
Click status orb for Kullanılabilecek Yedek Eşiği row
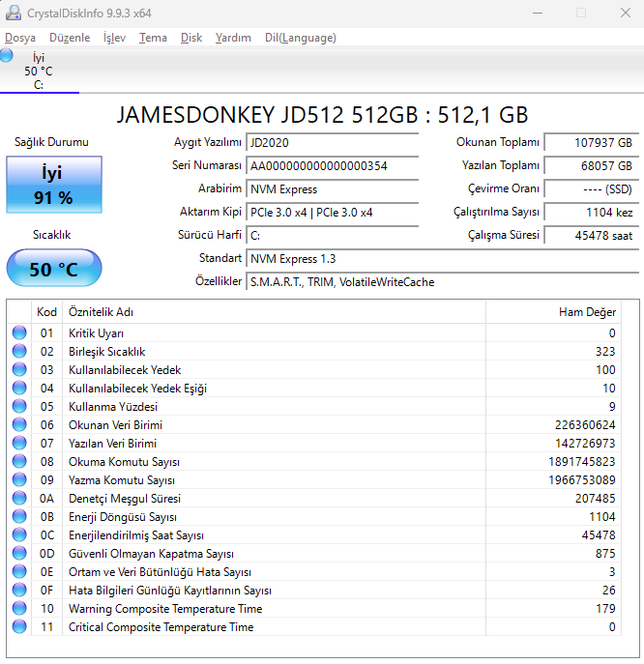pyautogui.click(x=19, y=388)
